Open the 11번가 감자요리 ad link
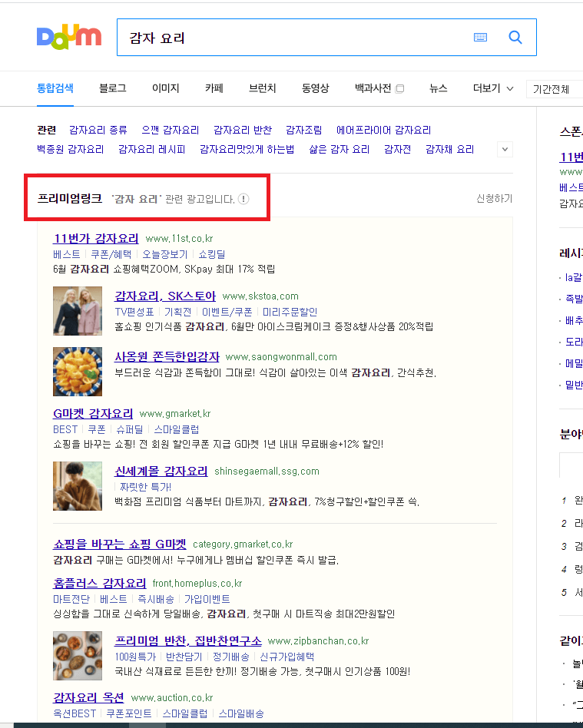This screenshot has height=728, width=583. point(96,239)
